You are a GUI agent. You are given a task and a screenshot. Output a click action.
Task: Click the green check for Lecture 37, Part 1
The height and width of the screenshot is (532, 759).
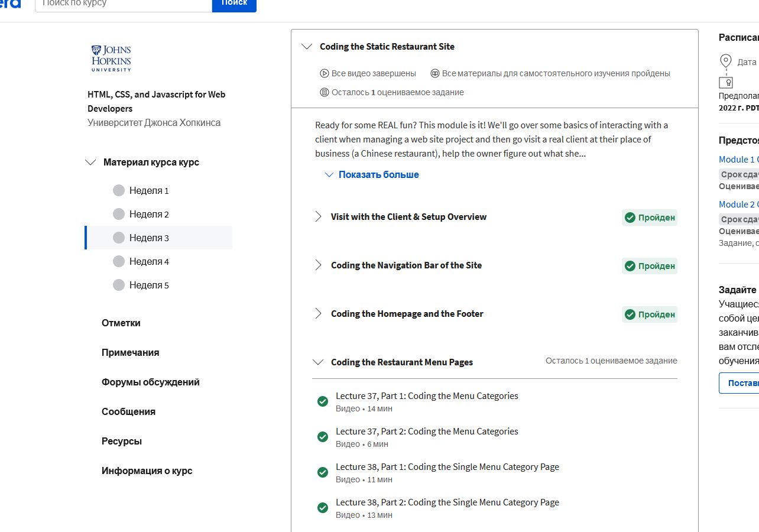[323, 402]
